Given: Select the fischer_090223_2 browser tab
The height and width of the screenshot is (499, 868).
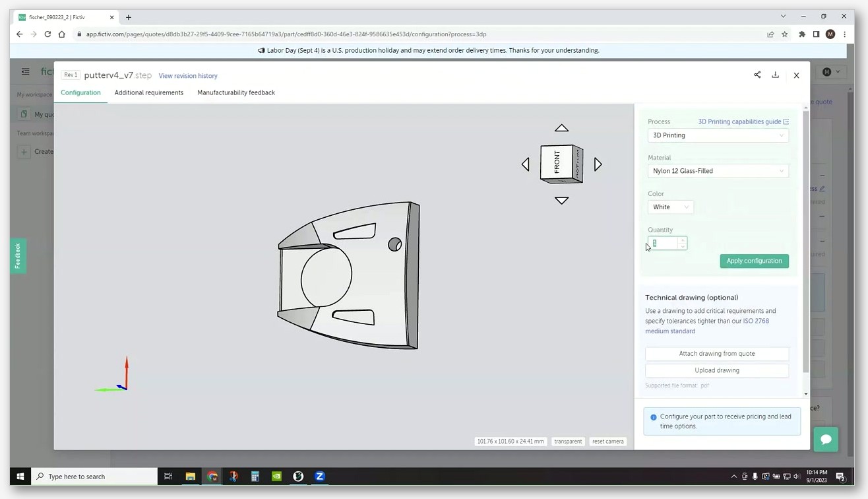Looking at the screenshot, I should pos(65,17).
